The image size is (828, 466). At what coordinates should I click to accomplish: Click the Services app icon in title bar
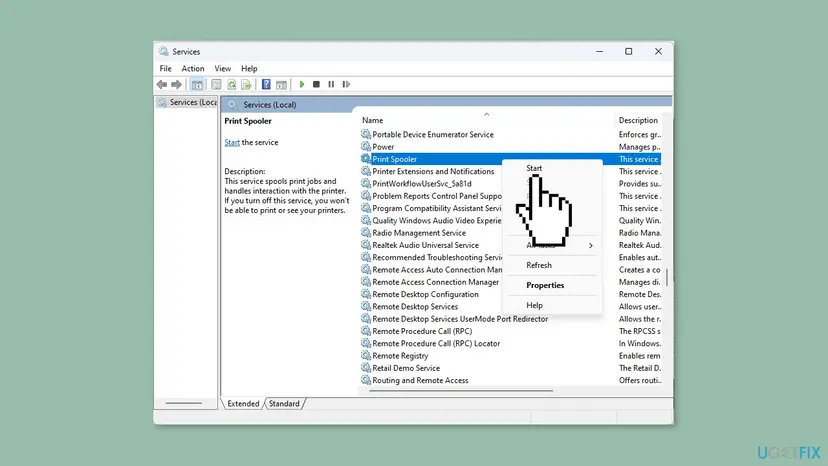click(164, 51)
